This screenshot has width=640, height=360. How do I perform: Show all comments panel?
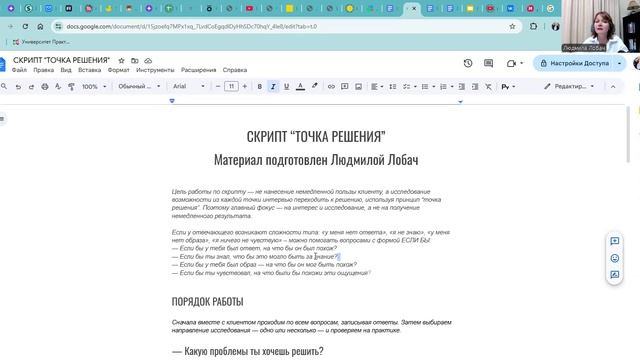488,63
